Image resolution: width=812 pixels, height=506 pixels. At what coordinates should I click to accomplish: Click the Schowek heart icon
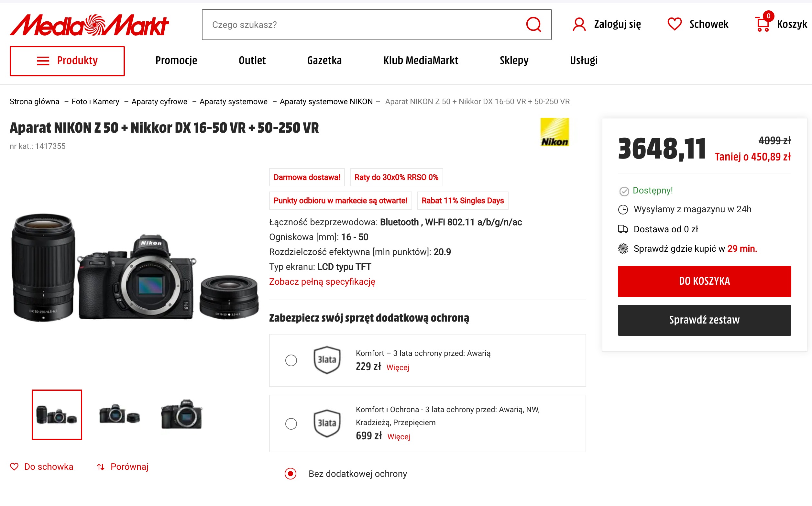(674, 24)
